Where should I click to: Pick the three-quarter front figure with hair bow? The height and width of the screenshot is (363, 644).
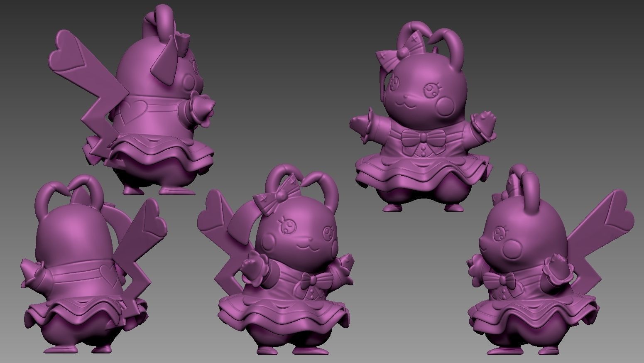276,260
